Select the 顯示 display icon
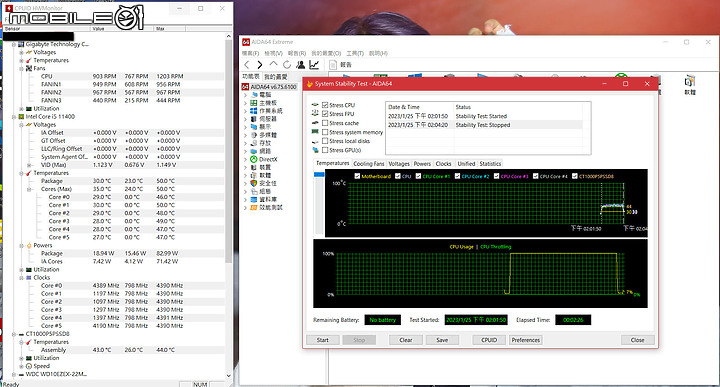This screenshot has width=720, height=387. pos(253,127)
